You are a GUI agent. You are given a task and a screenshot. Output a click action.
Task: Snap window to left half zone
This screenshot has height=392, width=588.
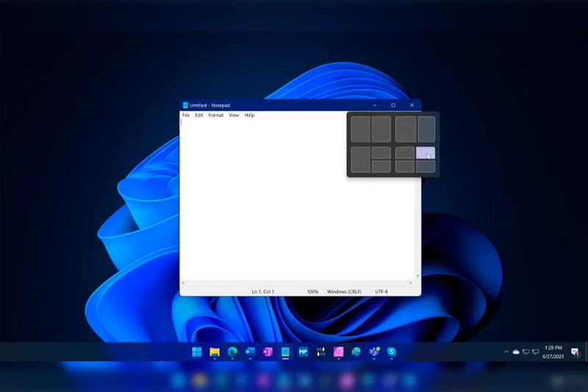[x=361, y=129]
